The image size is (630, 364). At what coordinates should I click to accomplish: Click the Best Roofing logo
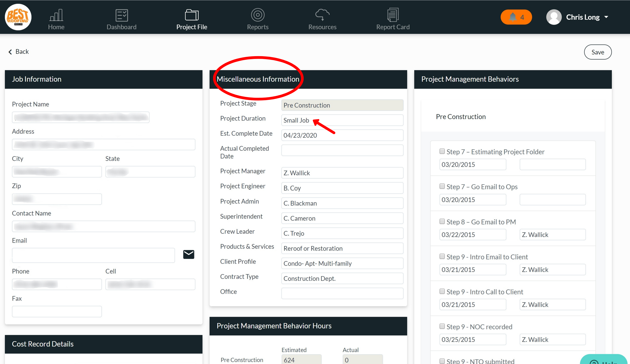[x=18, y=17]
